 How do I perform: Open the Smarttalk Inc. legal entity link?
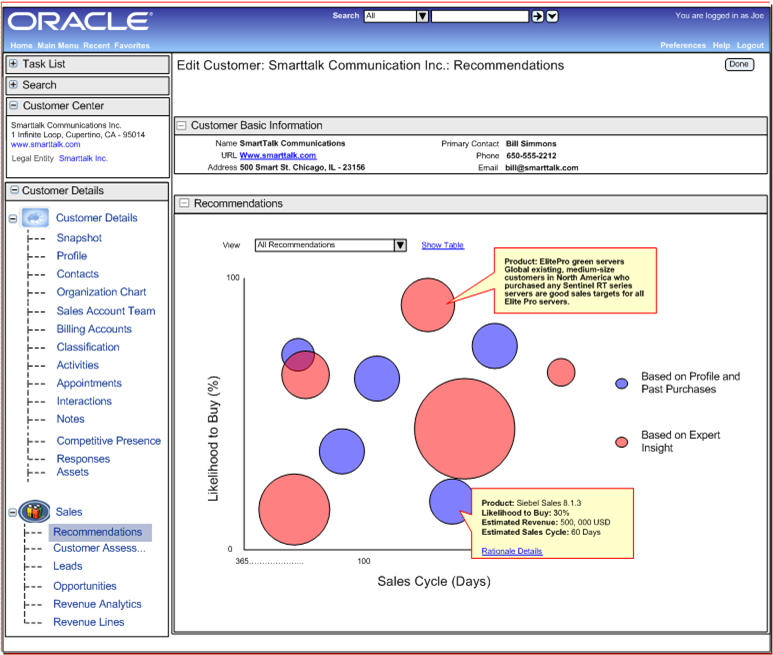(x=83, y=158)
